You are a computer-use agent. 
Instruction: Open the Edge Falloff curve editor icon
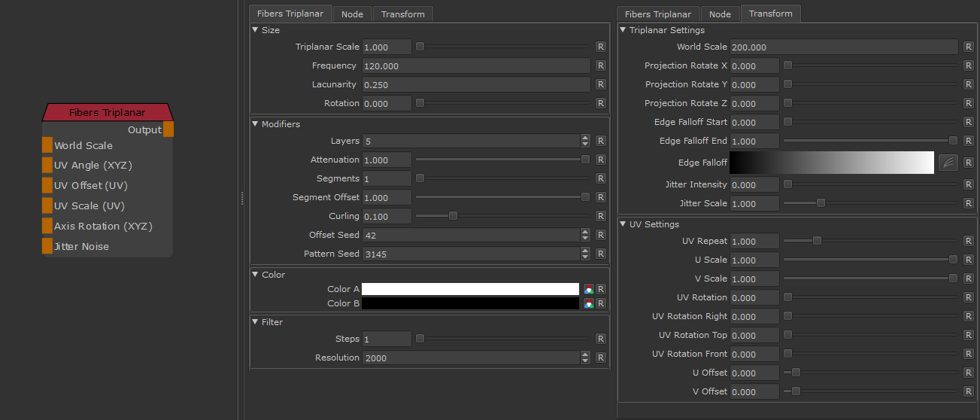(x=948, y=163)
